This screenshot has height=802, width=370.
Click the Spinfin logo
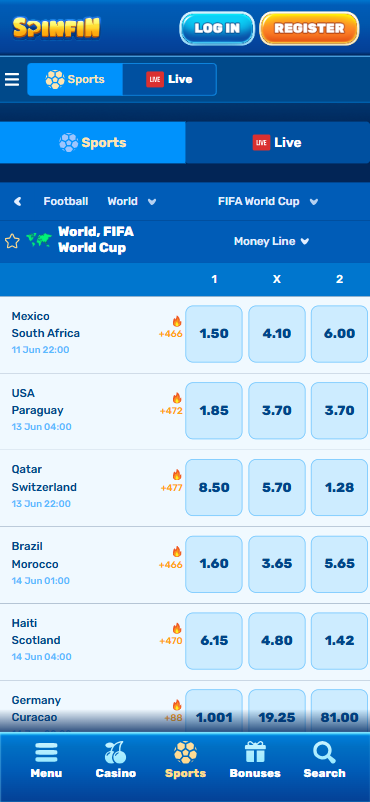56,28
